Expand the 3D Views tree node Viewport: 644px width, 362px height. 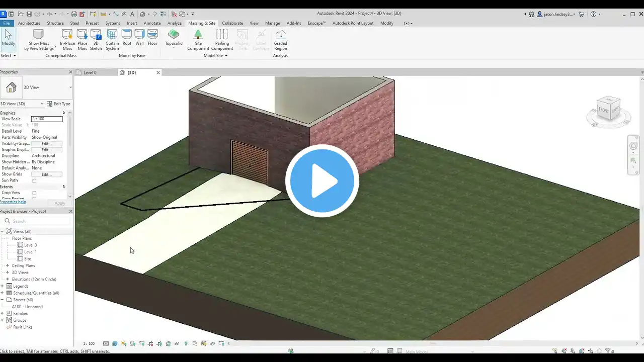tap(8, 273)
